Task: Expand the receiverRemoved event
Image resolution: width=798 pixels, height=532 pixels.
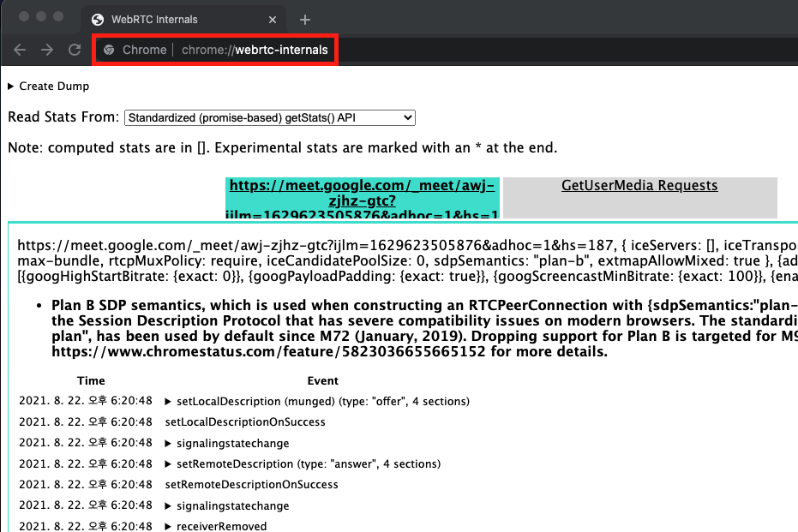Action: coord(168,526)
